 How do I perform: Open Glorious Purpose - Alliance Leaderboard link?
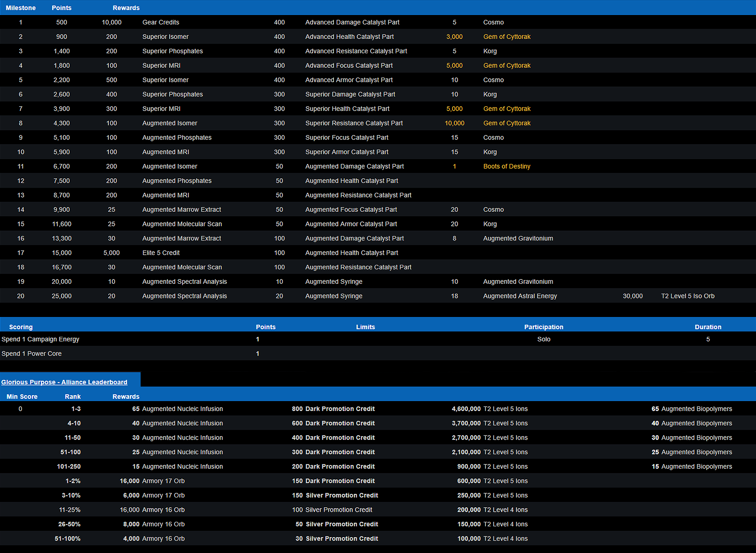(x=64, y=382)
